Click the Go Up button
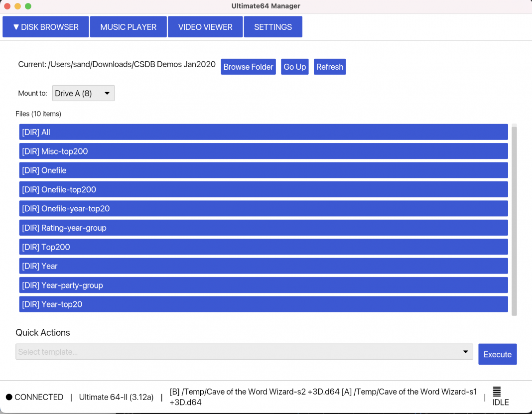532x414 pixels. (295, 67)
